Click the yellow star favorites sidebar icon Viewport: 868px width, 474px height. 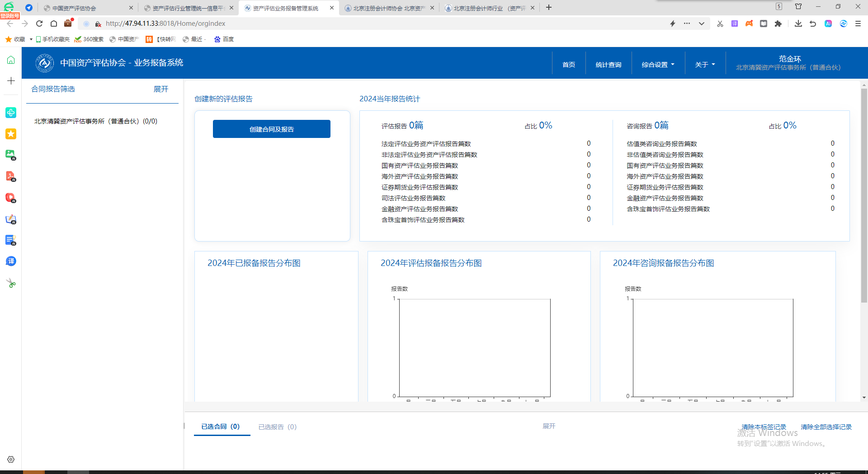click(11, 134)
